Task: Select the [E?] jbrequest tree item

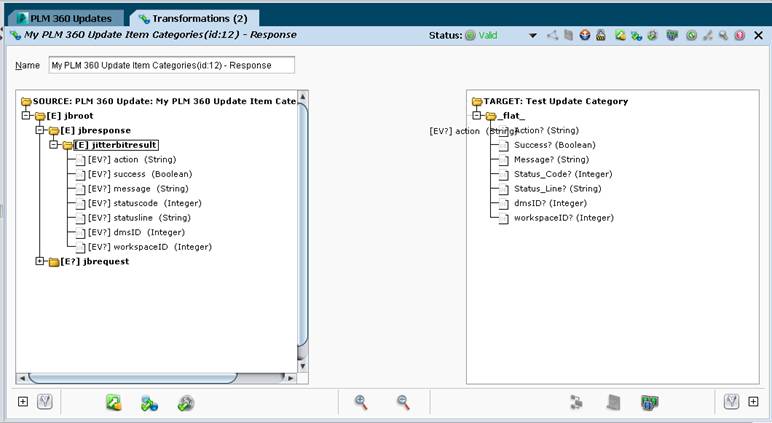Action: (90, 261)
